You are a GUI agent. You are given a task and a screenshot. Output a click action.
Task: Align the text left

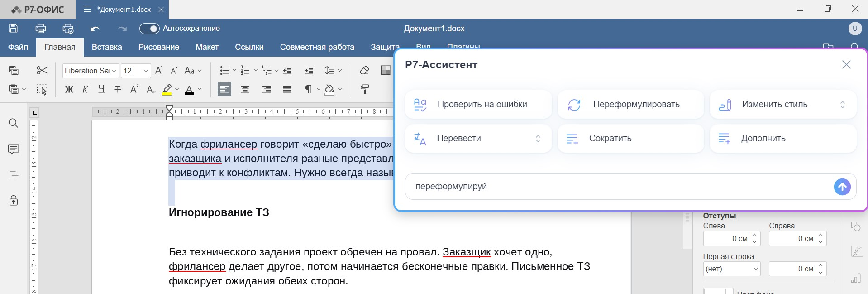pos(224,89)
